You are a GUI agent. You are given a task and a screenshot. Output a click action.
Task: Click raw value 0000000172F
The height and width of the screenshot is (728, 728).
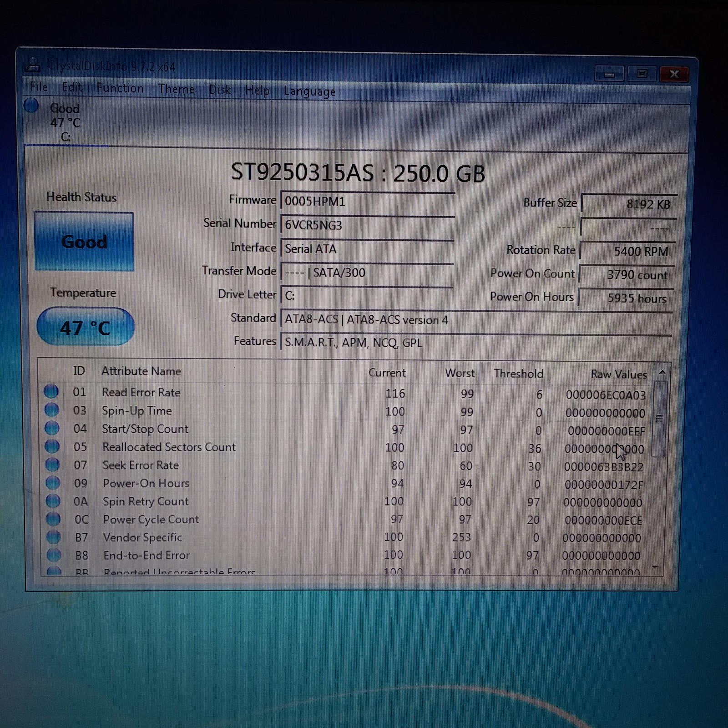point(604,485)
